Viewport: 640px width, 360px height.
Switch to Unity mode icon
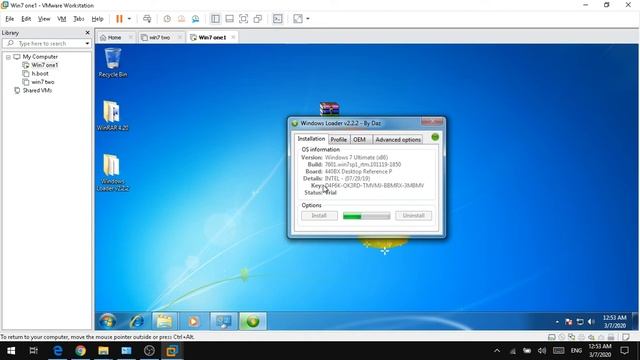[x=258, y=19]
